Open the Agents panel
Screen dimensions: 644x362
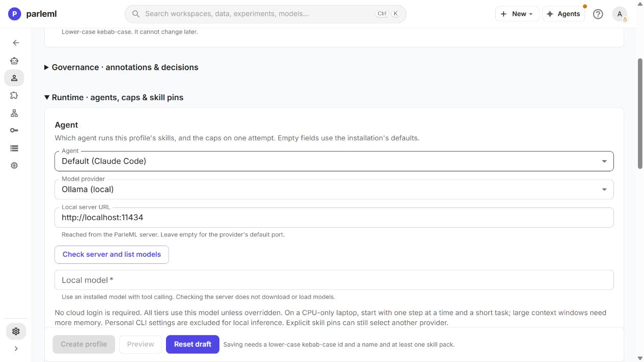coord(563,14)
